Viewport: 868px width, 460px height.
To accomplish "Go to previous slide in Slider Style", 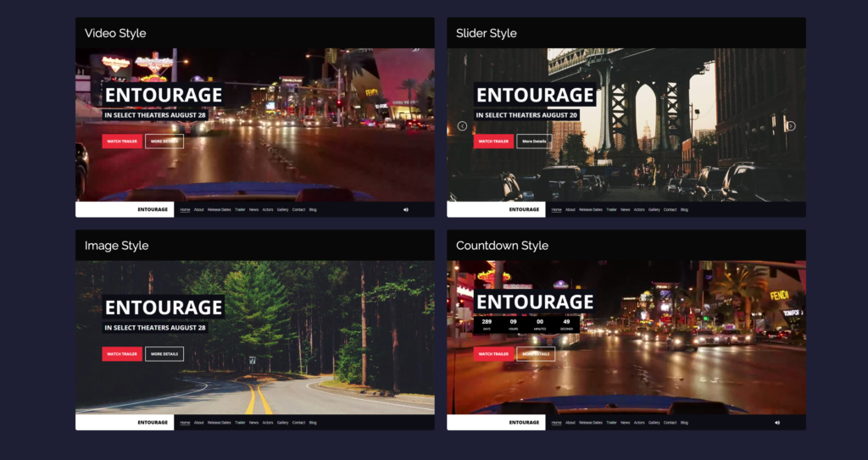I will [x=462, y=126].
